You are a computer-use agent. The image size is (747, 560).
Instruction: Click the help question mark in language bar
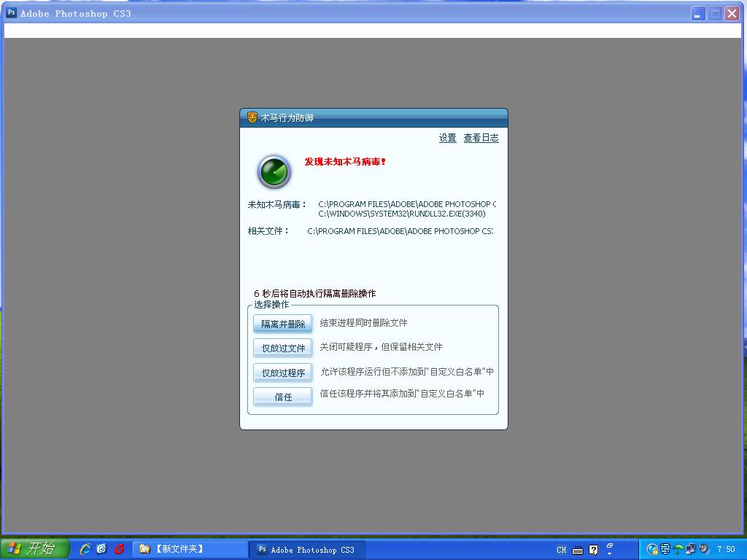tap(593, 550)
